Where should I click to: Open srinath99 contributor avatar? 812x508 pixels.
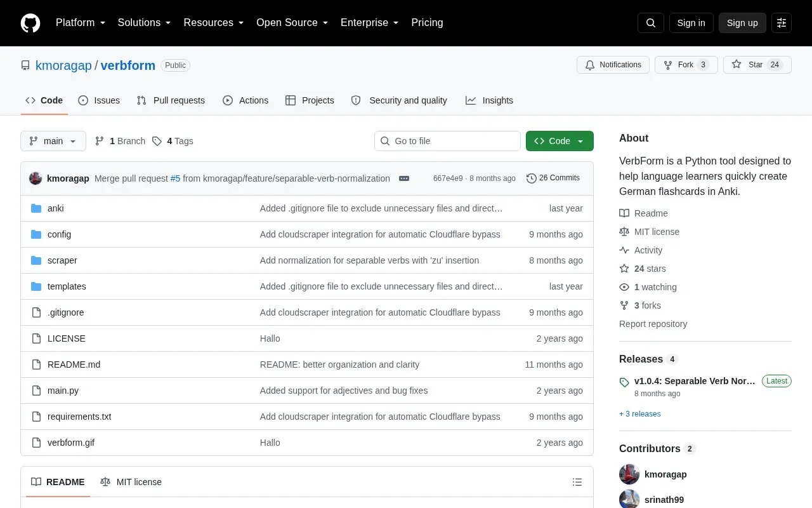(x=629, y=499)
